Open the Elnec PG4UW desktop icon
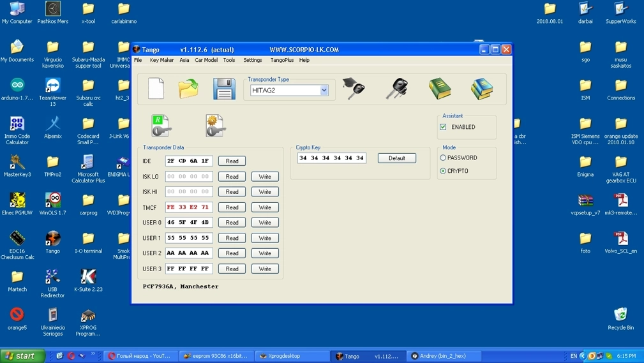The height and width of the screenshot is (363, 644). (17, 204)
